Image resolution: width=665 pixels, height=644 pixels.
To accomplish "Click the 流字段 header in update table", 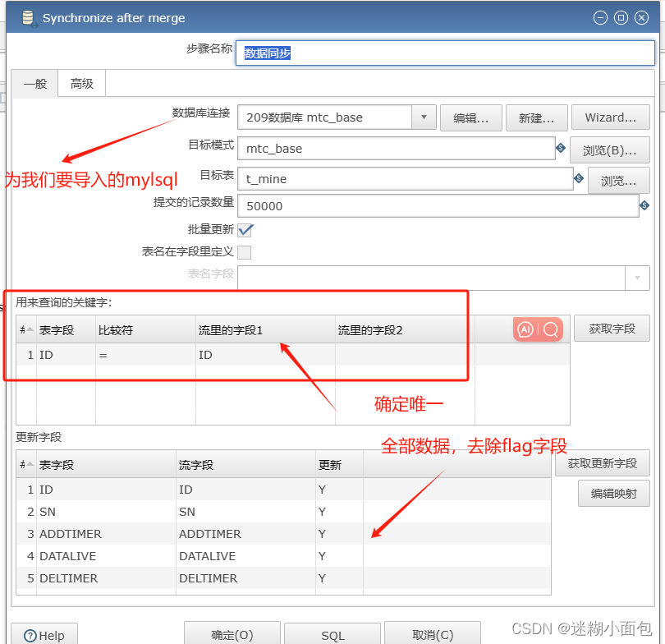I will pyautogui.click(x=246, y=465).
